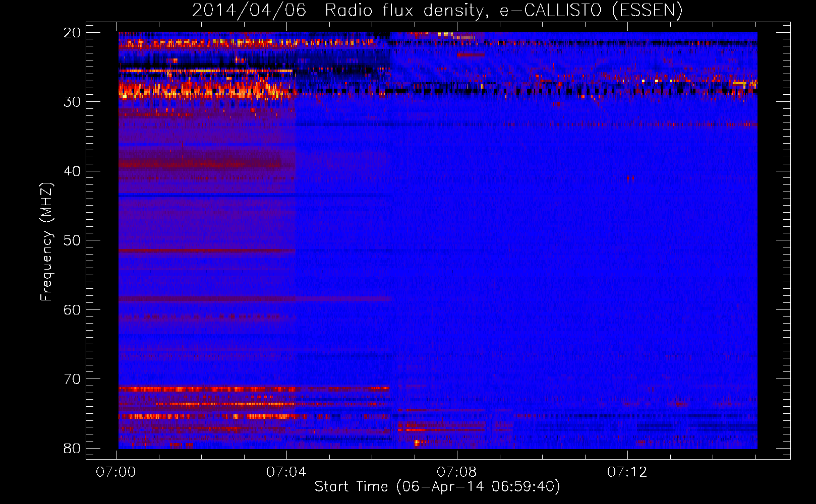The height and width of the screenshot is (504, 816).
Task: Click the 07:00 time tick label
Action: point(116,472)
